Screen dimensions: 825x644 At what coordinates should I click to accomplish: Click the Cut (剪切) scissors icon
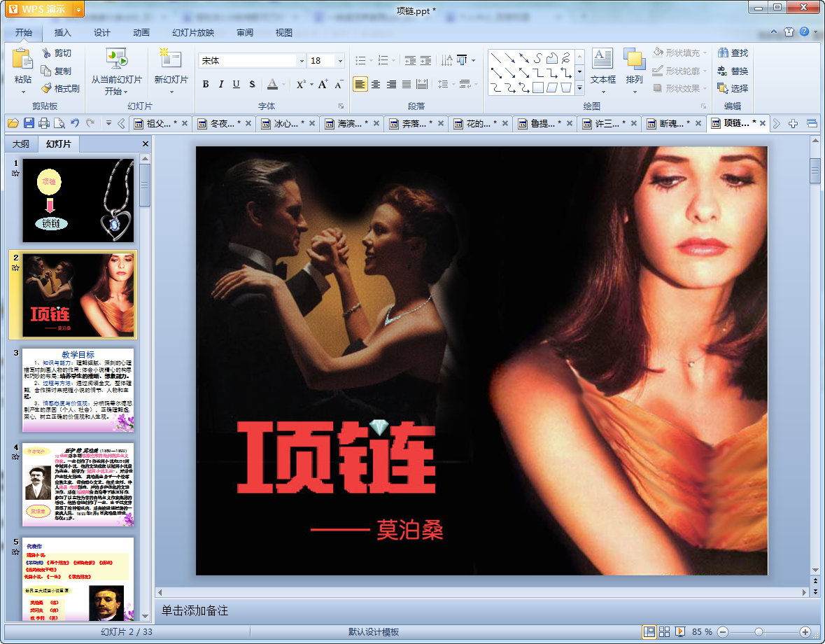click(x=47, y=53)
